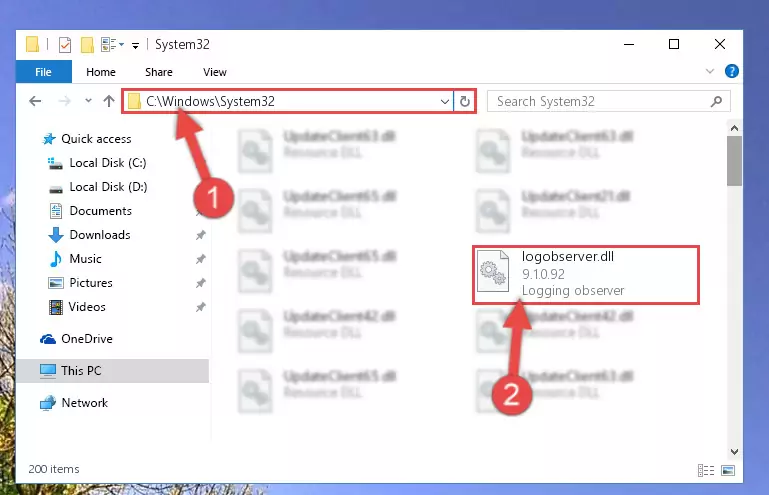Click the pin icon beside Videos
The image size is (769, 495).
click(200, 307)
